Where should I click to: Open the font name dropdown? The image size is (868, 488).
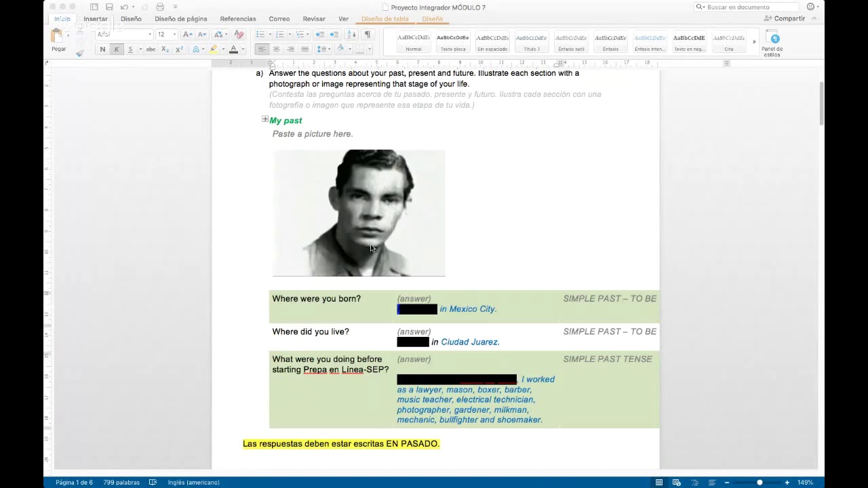point(150,35)
